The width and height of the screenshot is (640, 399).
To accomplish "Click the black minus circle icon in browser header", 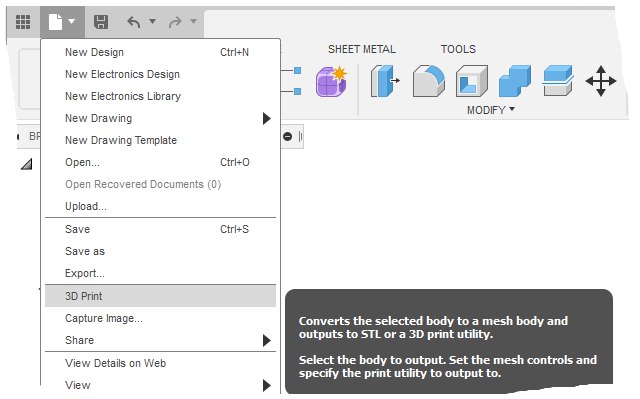I will click(x=287, y=136).
